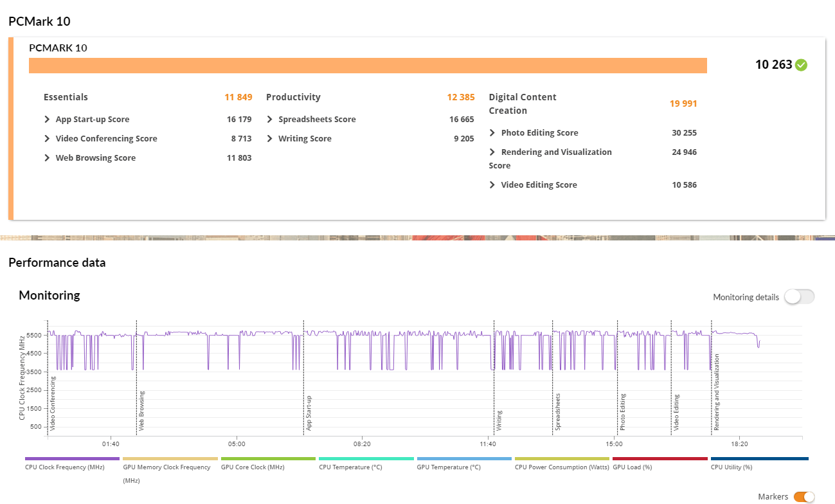Click the 08:20 time axis label
Viewport: 835px width, 504px height.
(x=362, y=444)
